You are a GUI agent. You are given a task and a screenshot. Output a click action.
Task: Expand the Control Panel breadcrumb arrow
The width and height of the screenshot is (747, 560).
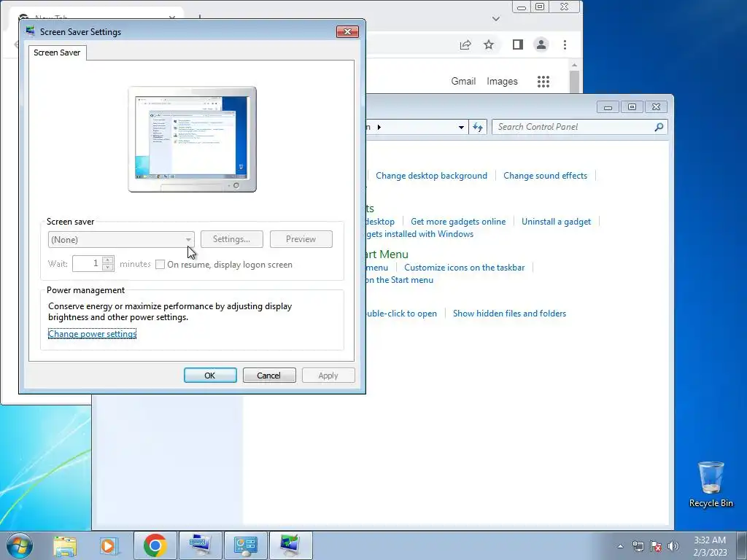379,127
